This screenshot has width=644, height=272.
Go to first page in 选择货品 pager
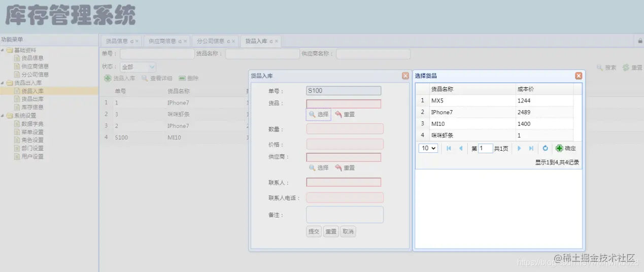[449, 148]
